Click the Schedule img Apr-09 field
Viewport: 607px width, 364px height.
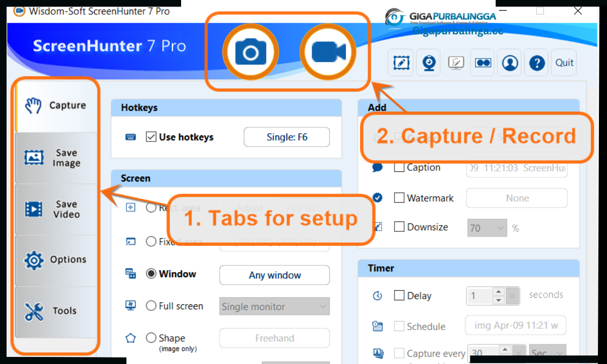pyautogui.click(x=515, y=326)
